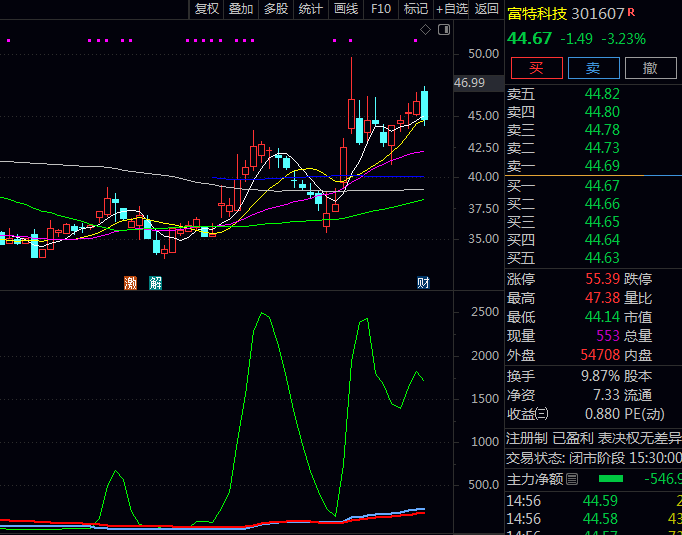
Task: Open the 复权 price adjustment menu
Action: (207, 9)
